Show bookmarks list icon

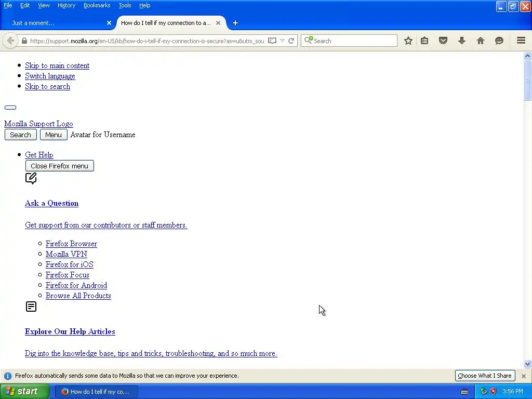click(424, 41)
